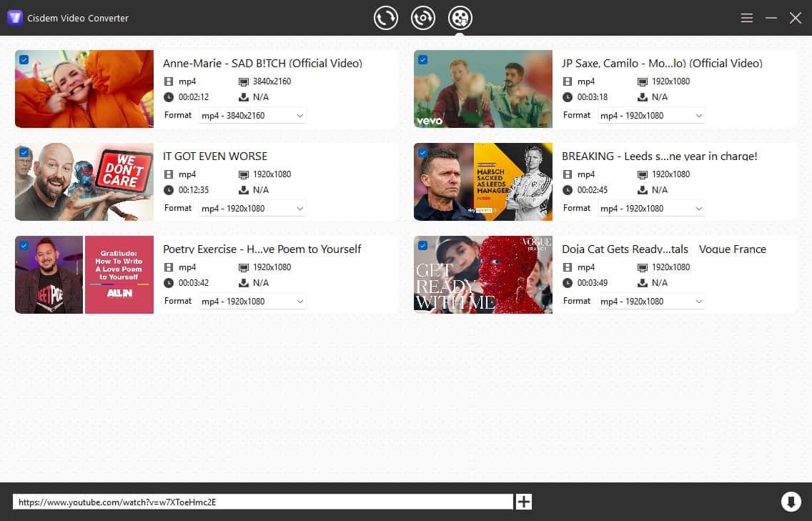The height and width of the screenshot is (521, 812).
Task: Click the clock icon beside 00:03:49
Action: [x=567, y=283]
